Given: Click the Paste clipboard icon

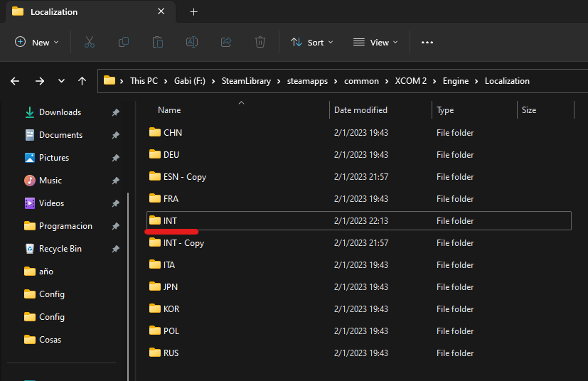Looking at the screenshot, I should (158, 42).
